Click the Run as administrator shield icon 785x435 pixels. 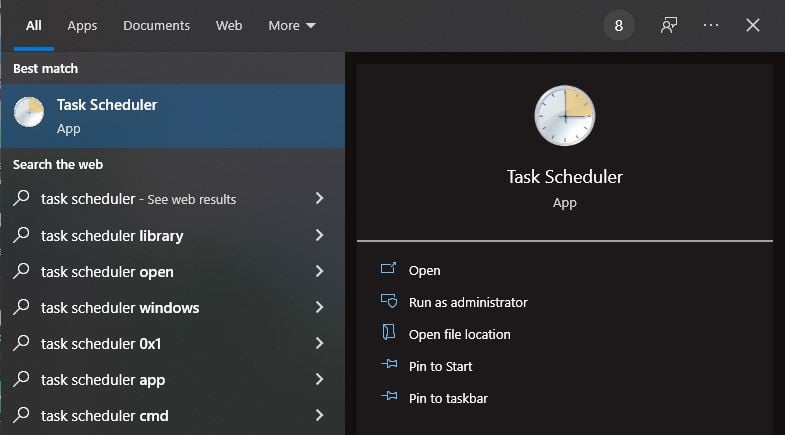coord(389,300)
